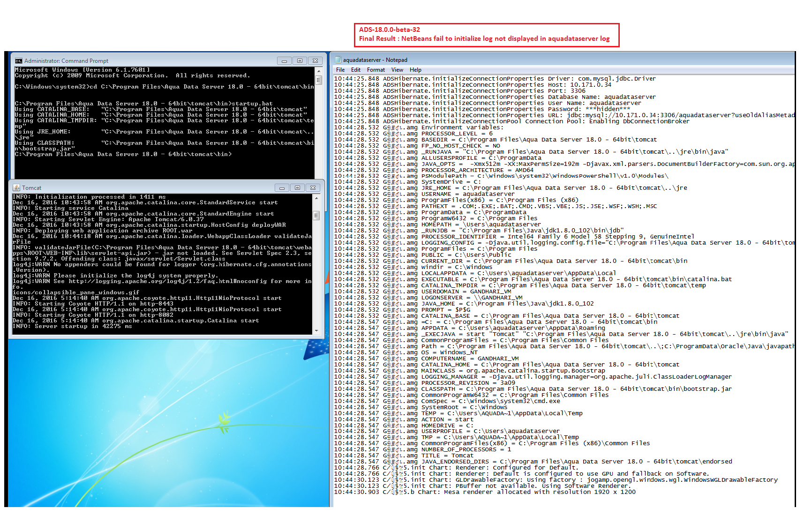Click the 'aquadataserver - Notepad' window title
The width and height of the screenshot is (812, 523).
(375, 60)
